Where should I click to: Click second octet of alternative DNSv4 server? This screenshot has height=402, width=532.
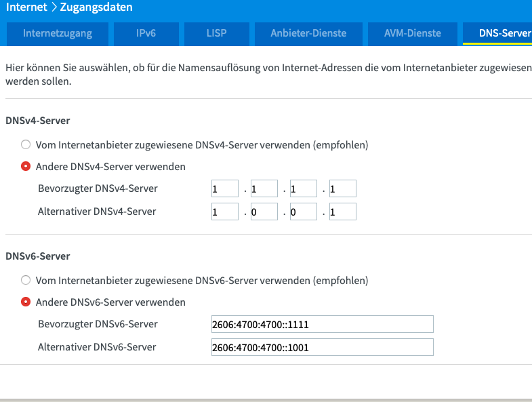(264, 212)
